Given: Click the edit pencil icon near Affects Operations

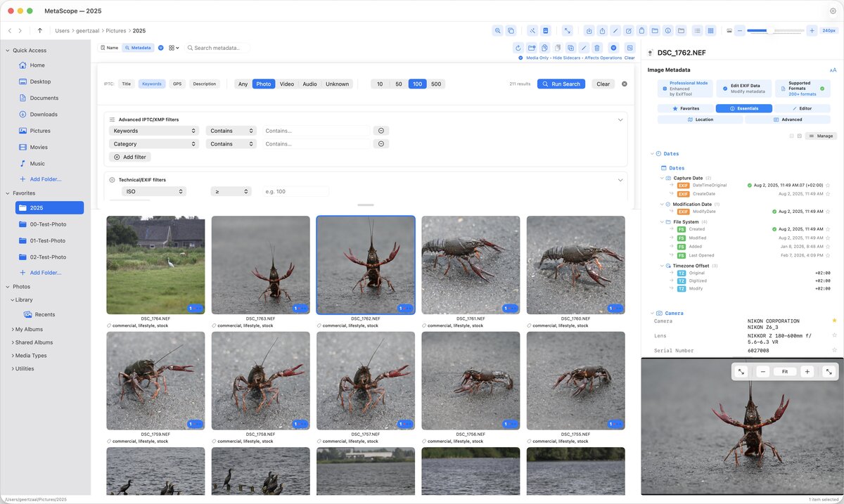Looking at the screenshot, I should pos(584,47).
